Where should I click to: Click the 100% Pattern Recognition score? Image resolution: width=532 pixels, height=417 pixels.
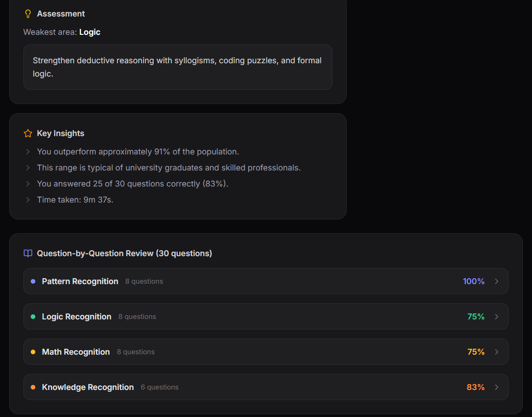coord(473,281)
